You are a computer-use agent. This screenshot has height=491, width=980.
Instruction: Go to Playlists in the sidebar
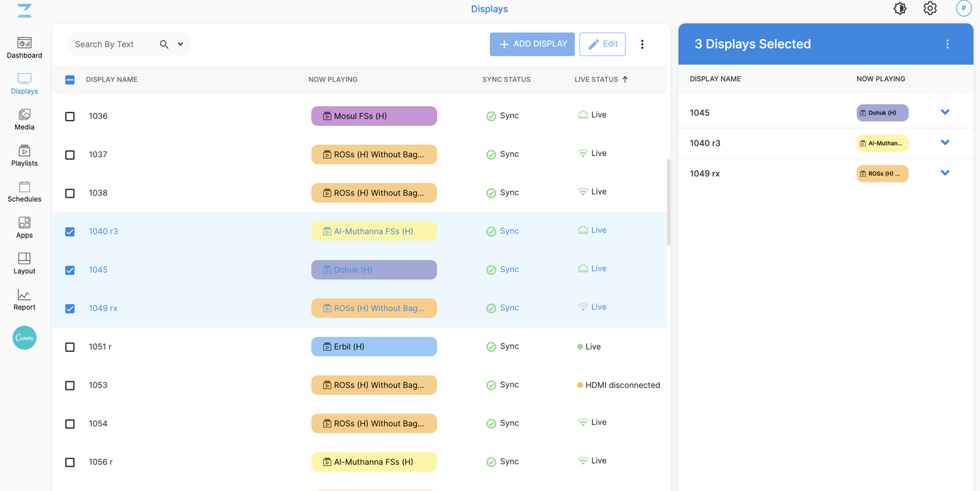24,155
